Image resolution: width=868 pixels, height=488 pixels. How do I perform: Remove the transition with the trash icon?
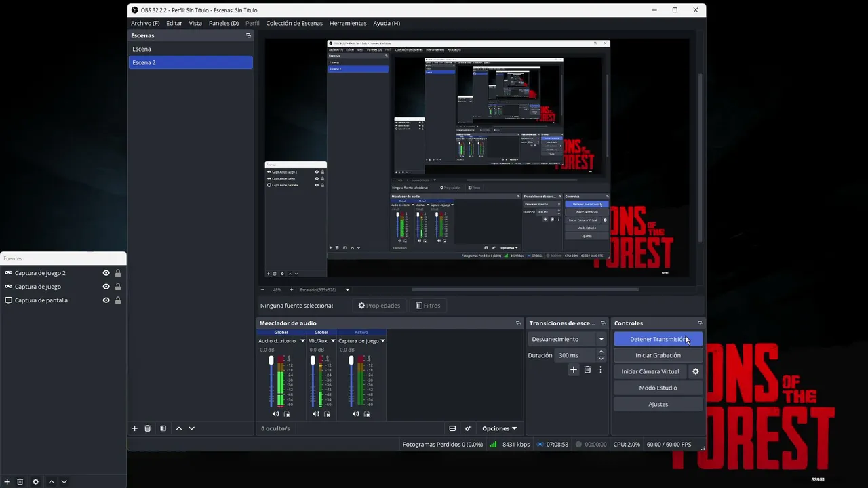[x=587, y=370]
